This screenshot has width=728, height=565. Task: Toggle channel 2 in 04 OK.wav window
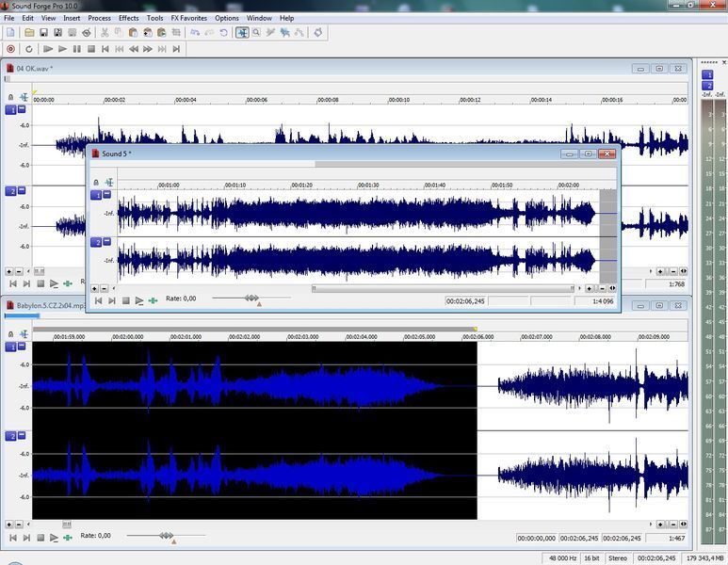pyautogui.click(x=10, y=191)
